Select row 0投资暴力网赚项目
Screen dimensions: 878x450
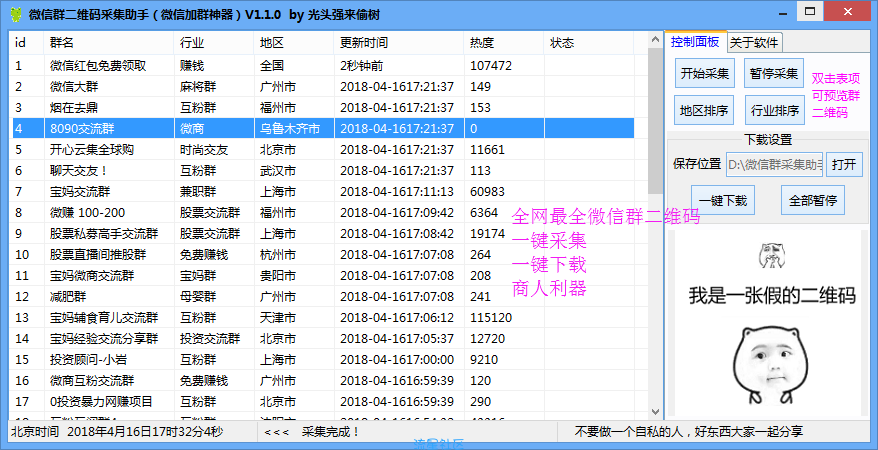pyautogui.click(x=323, y=401)
